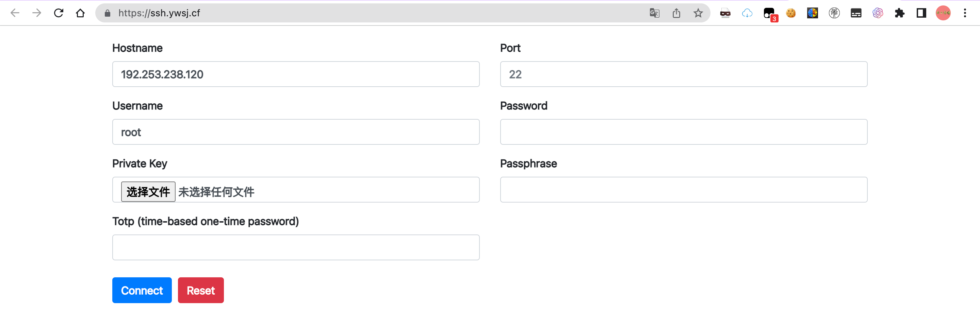
Task: Choose a private key file with 选择文件
Action: coord(148,192)
